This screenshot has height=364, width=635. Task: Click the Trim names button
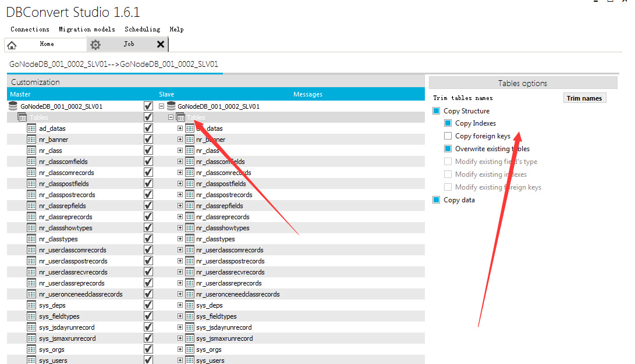(584, 98)
